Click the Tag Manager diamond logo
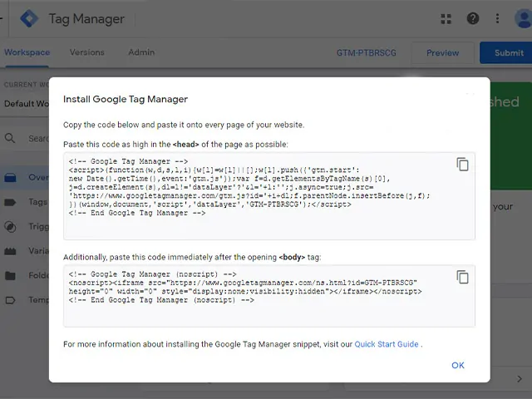Viewport: 532px width, 399px height. point(29,18)
